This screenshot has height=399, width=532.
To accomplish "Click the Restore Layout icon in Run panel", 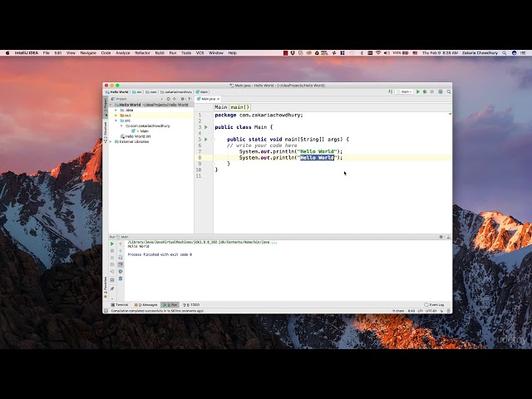I will click(112, 280).
